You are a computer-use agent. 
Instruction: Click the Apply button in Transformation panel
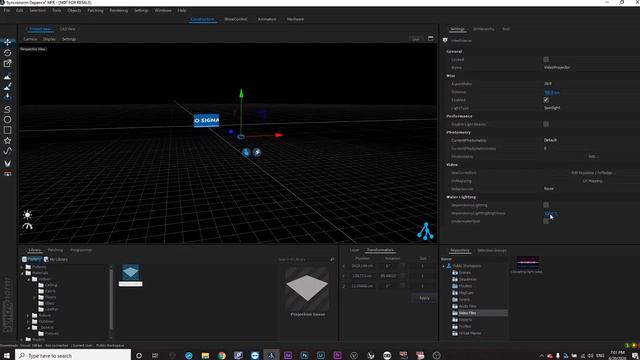[424, 298]
